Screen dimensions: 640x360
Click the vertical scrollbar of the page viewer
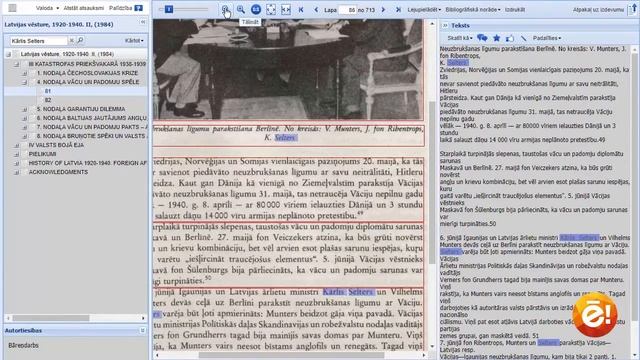[x=432, y=183]
